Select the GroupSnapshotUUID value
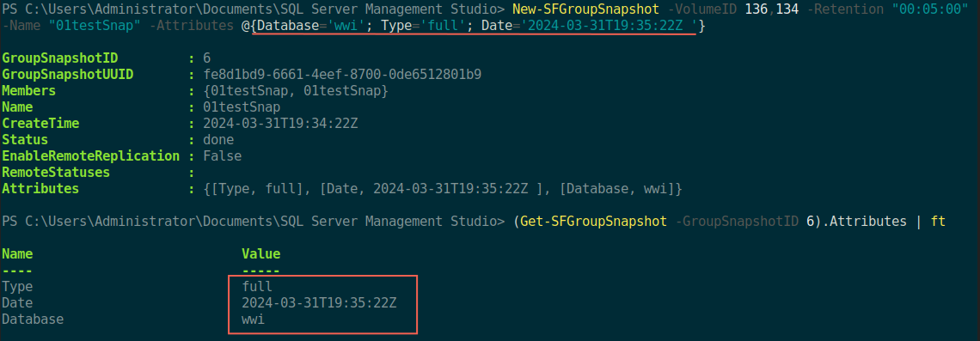980x341 pixels. tap(342, 75)
